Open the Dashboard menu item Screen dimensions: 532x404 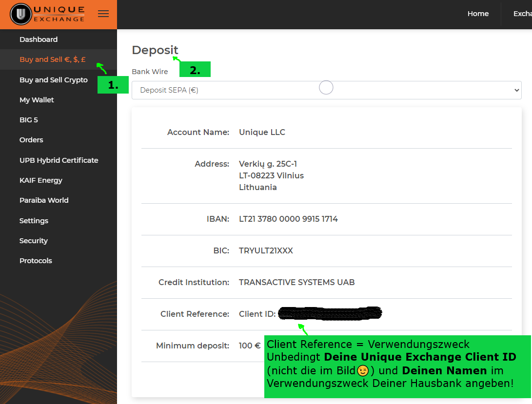click(x=39, y=39)
